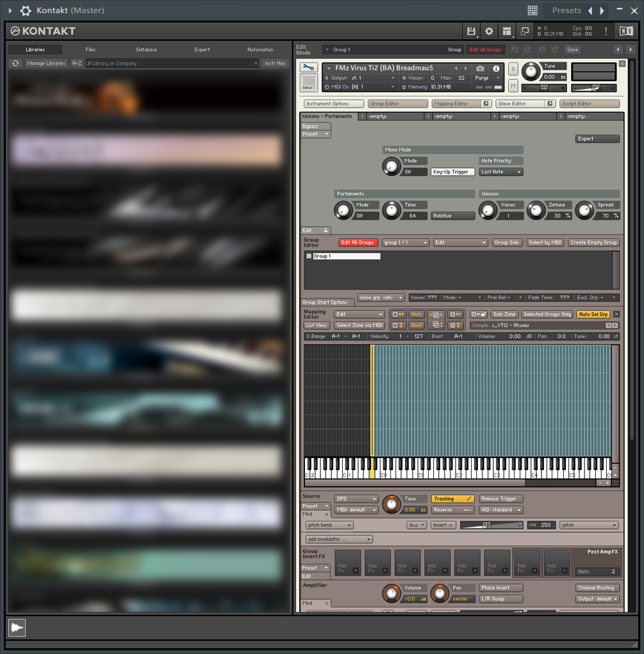This screenshot has width=644, height=654.
Task: Open the Output: default dropdown
Action: [x=597, y=599]
